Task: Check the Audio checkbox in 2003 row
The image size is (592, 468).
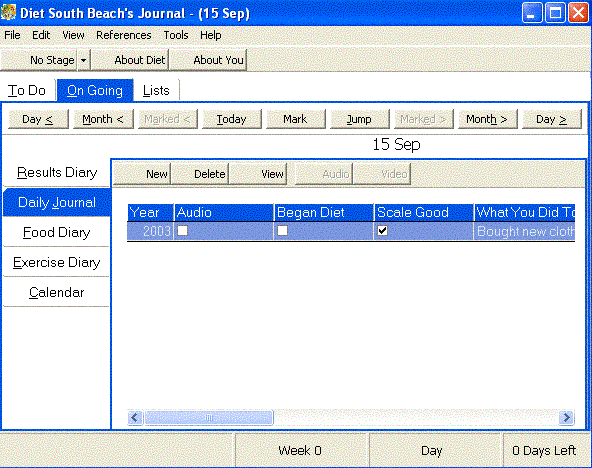Action: (182, 231)
